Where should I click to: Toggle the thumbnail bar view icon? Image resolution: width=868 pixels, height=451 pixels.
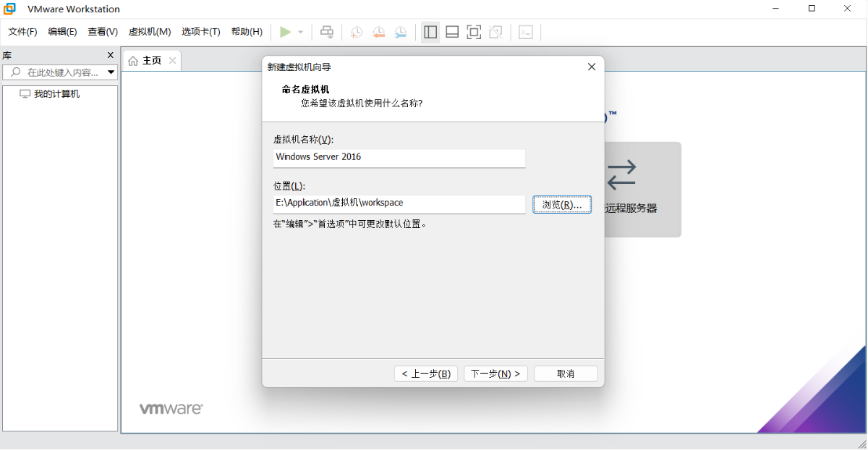452,32
